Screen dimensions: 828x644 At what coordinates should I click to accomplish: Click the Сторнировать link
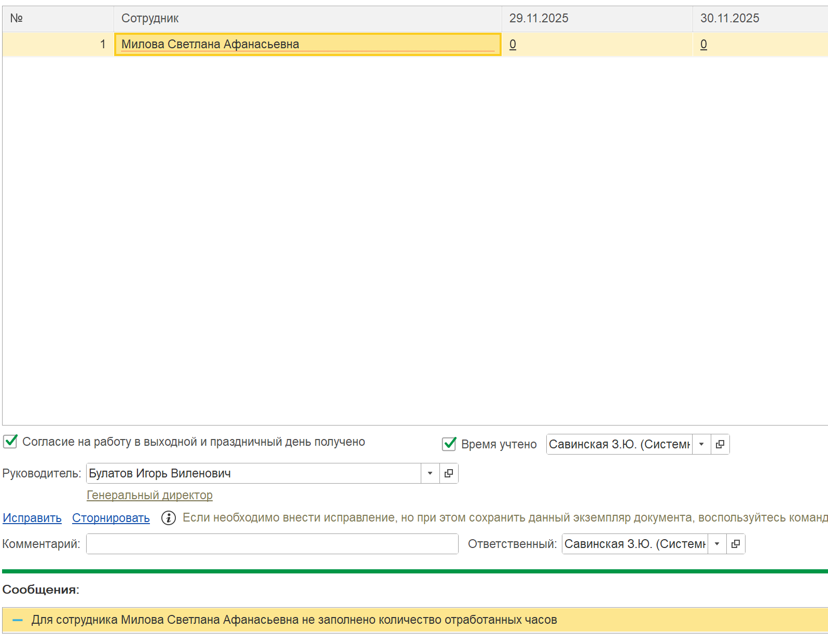pyautogui.click(x=111, y=518)
